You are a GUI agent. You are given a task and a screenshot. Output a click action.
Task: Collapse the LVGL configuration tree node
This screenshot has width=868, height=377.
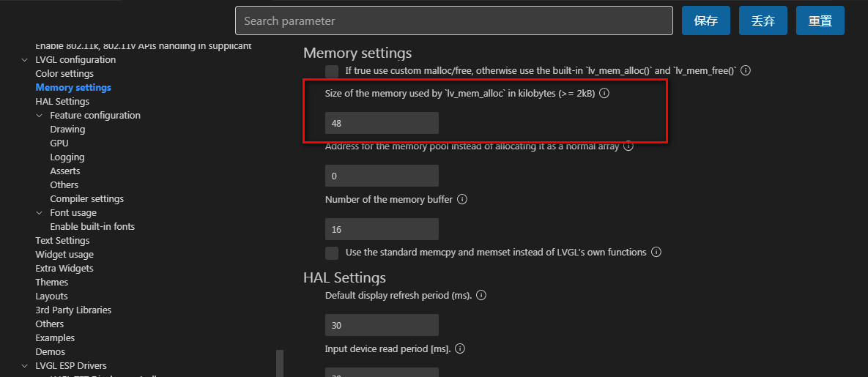24,60
